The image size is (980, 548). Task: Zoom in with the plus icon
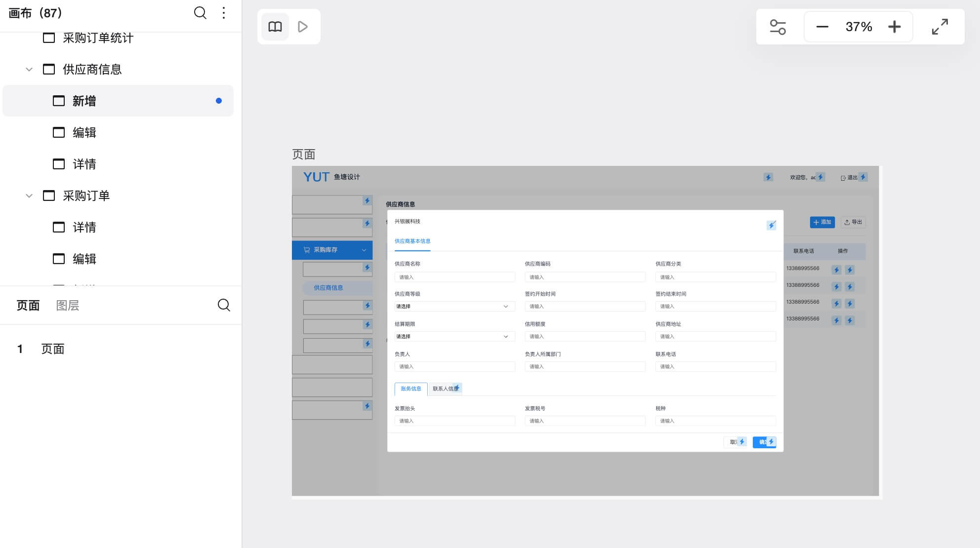895,27
